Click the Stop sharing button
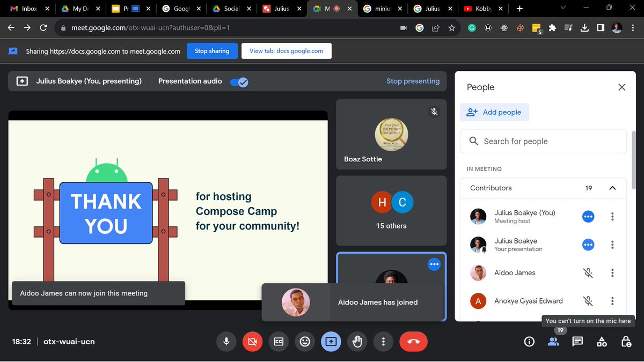The height and width of the screenshot is (362, 644). tap(212, 51)
